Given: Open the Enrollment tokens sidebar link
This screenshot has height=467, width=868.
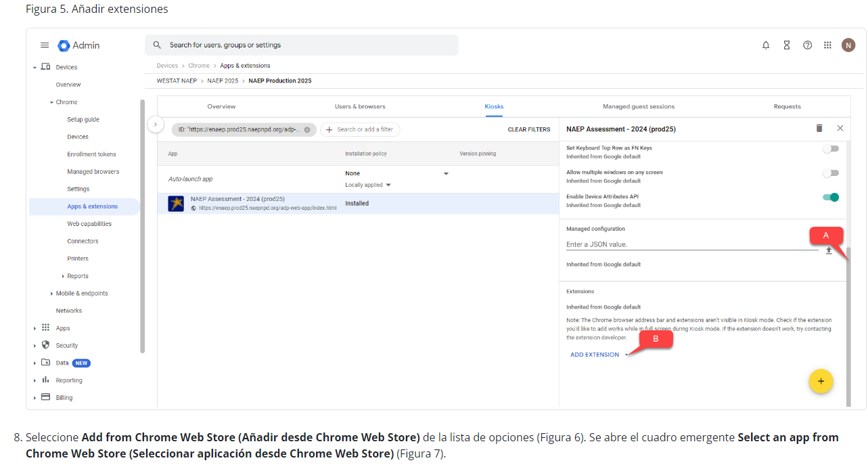Looking at the screenshot, I should point(91,154).
